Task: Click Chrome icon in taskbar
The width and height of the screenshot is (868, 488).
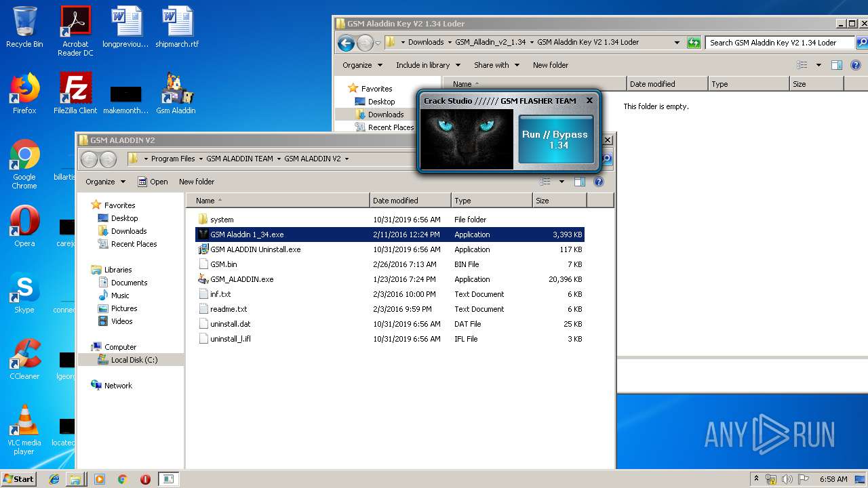Action: point(122,479)
